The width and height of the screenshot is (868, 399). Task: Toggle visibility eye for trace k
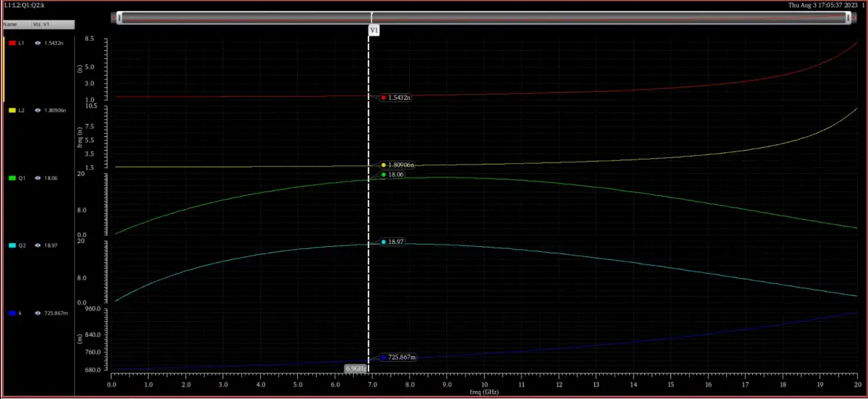38,313
